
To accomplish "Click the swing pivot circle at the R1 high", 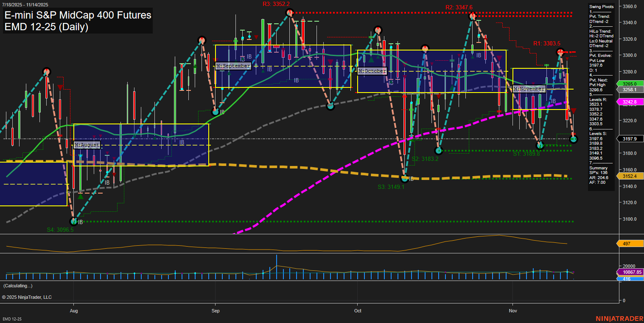I will [560, 52].
